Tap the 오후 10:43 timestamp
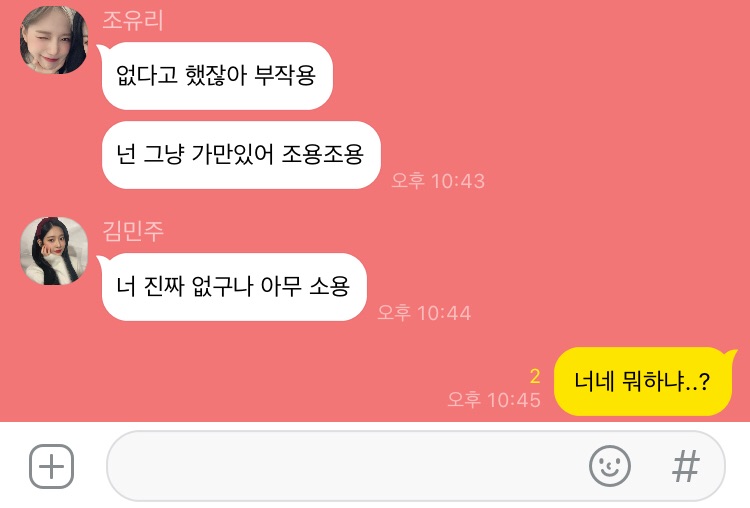The height and width of the screenshot is (508, 750). coord(438,181)
